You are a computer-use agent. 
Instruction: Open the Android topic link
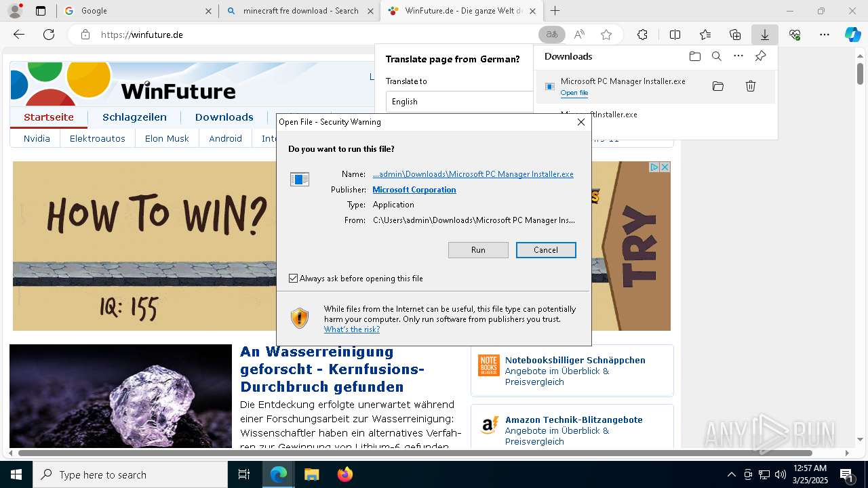pos(226,138)
